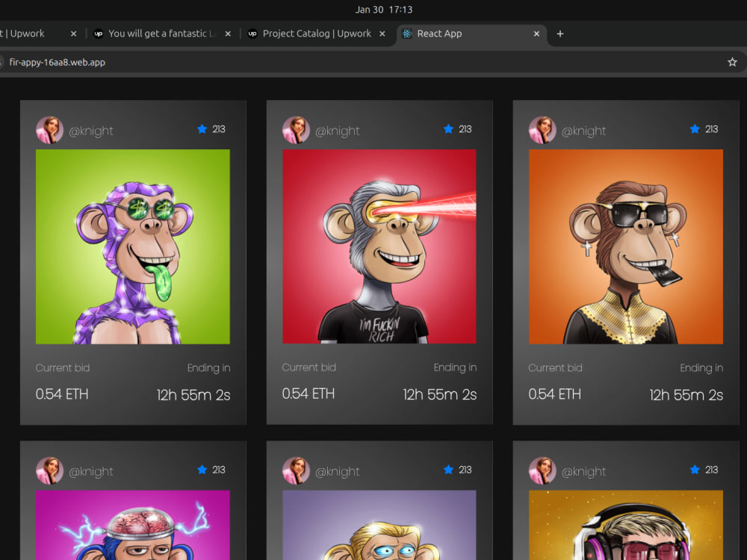Switch to the Project Catalog | Upwork tab
This screenshot has width=747, height=560.
(x=316, y=34)
